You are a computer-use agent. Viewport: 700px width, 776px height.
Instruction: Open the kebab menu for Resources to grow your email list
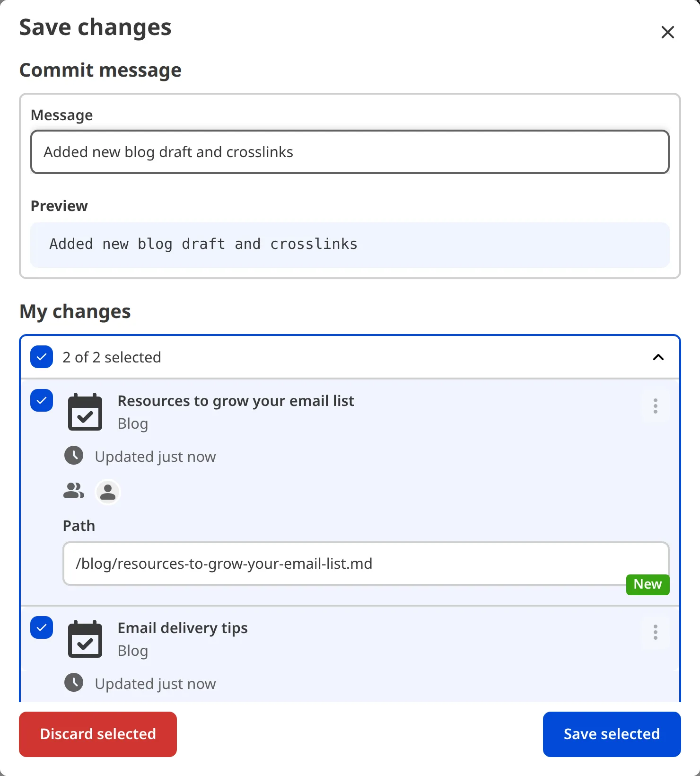click(656, 406)
